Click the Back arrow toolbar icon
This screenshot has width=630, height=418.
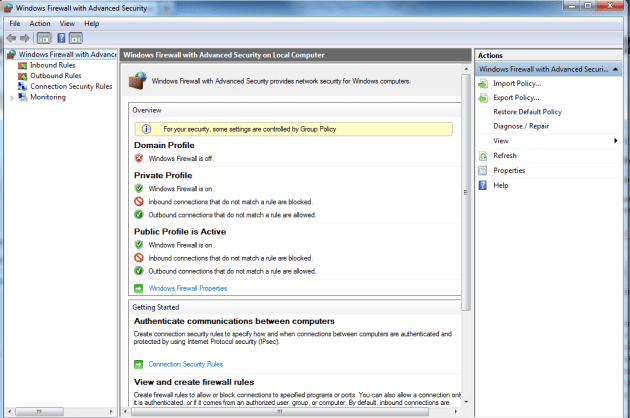(x=11, y=38)
